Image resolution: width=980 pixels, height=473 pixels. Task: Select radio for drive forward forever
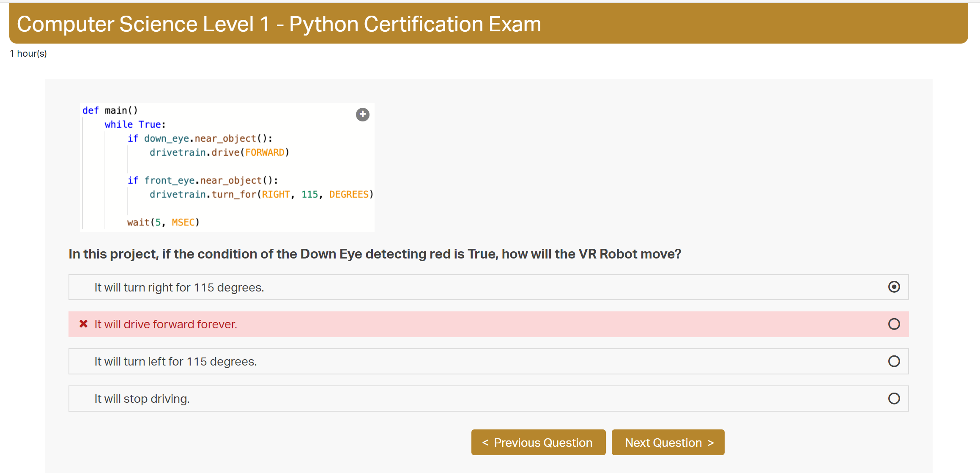894,324
